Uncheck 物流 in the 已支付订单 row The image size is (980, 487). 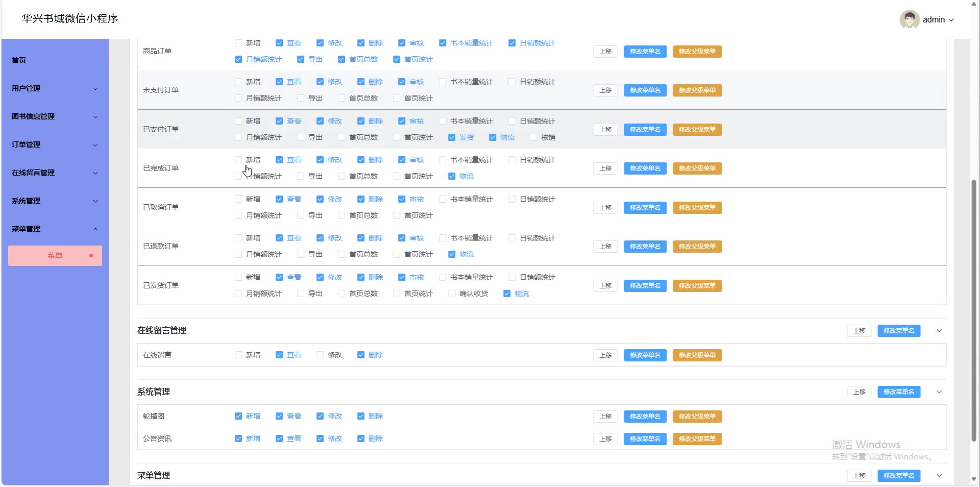pyautogui.click(x=493, y=137)
